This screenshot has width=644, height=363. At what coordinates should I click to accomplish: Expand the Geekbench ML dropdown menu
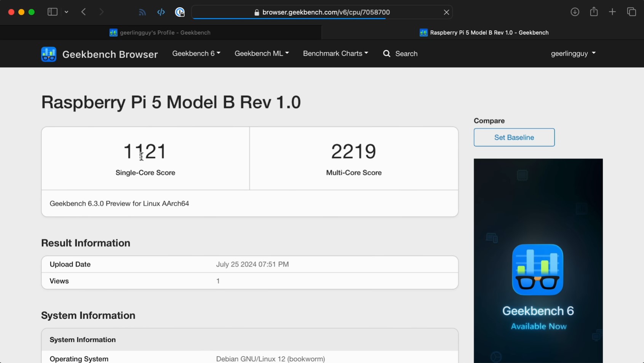tap(262, 54)
